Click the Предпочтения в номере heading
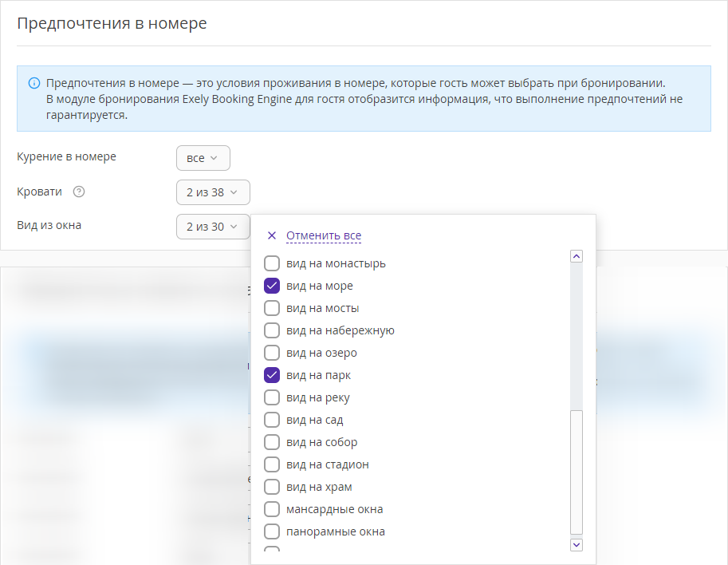Image resolution: width=728 pixels, height=565 pixels. (x=112, y=23)
